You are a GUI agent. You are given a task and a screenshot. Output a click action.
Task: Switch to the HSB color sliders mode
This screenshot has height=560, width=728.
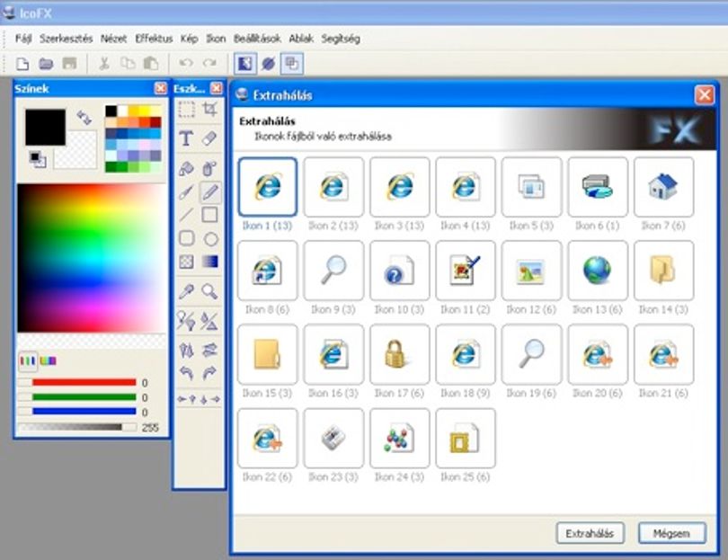coord(48,360)
